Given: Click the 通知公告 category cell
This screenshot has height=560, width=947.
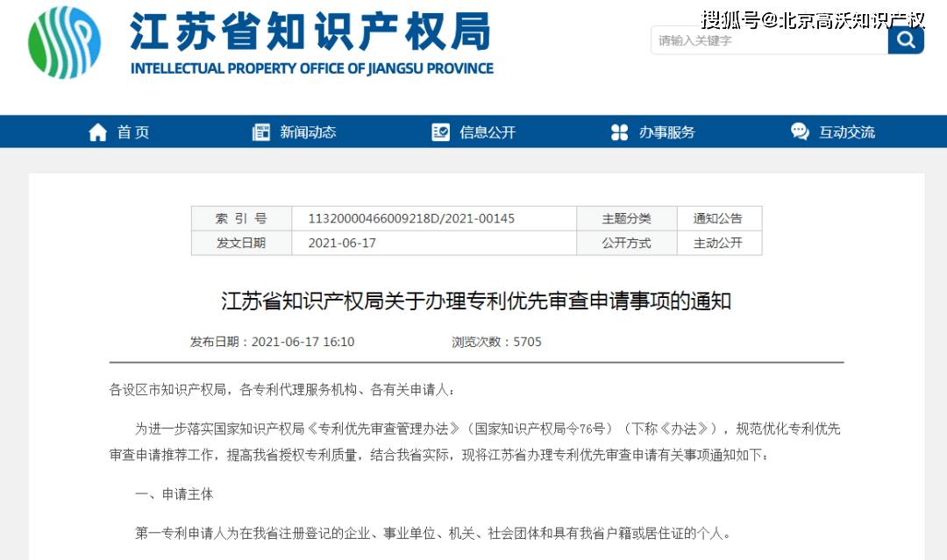Looking at the screenshot, I should click(x=718, y=218).
